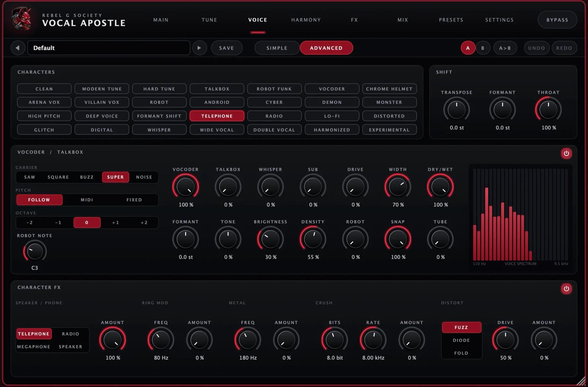
Task: Switch to the MAIN tab
Action: tap(161, 20)
